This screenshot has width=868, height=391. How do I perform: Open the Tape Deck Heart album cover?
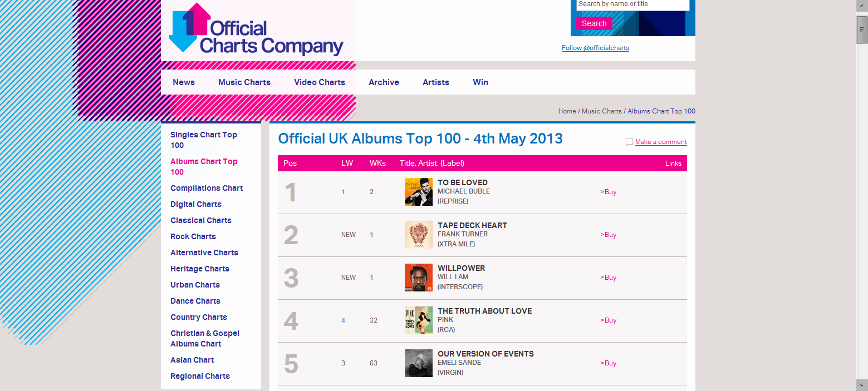[419, 235]
